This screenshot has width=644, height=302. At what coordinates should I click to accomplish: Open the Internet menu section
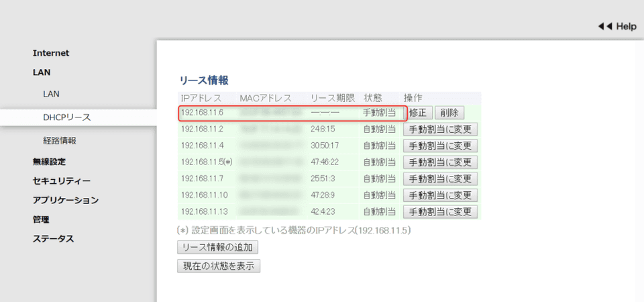pos(51,53)
